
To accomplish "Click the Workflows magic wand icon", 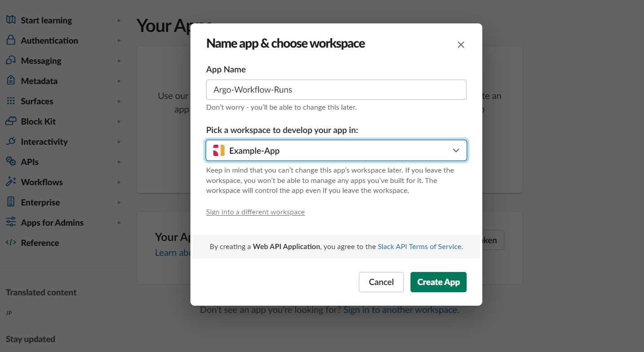I will (11, 182).
